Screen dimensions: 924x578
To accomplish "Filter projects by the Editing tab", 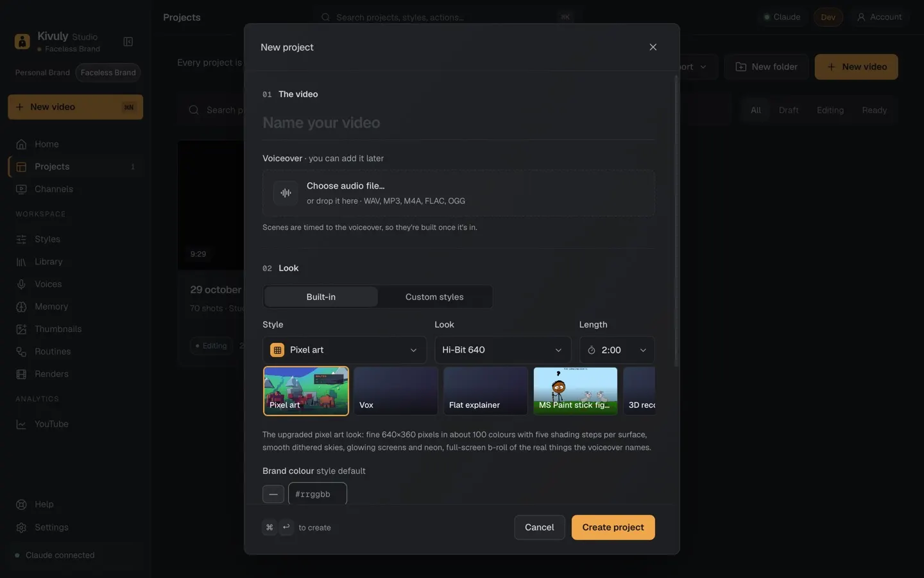I will pyautogui.click(x=830, y=110).
